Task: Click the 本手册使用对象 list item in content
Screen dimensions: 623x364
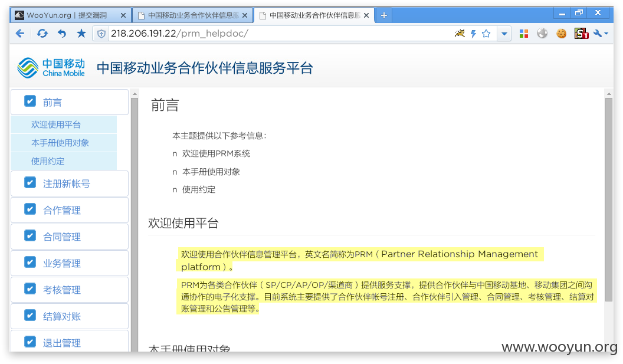Action: pos(211,172)
